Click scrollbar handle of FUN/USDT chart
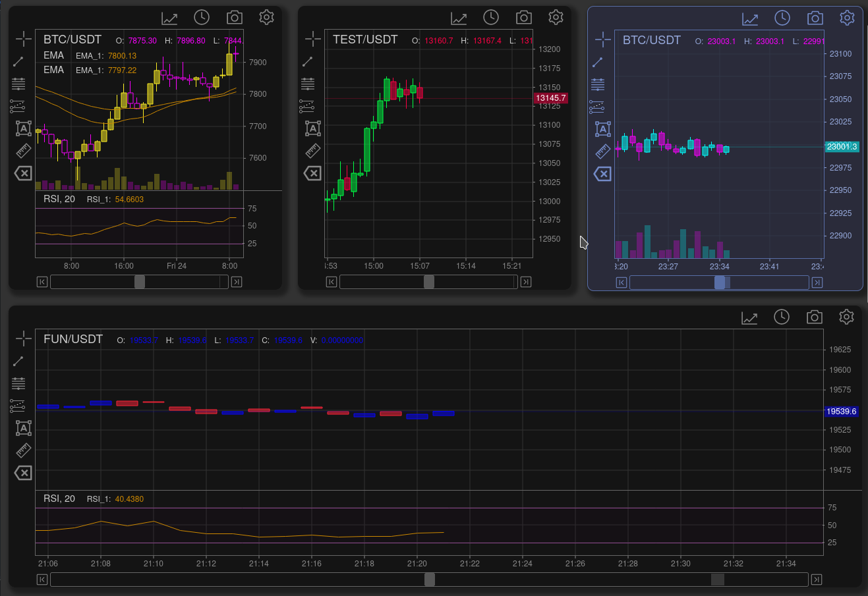The width and height of the screenshot is (868, 596). click(430, 580)
